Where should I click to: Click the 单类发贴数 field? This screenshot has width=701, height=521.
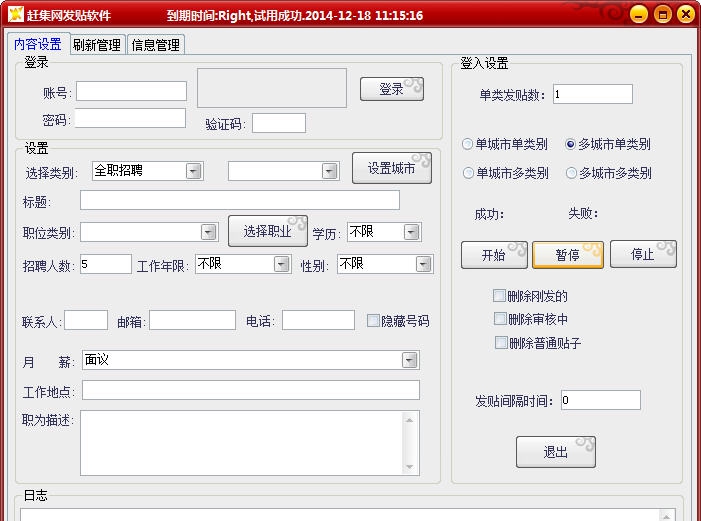coord(593,94)
